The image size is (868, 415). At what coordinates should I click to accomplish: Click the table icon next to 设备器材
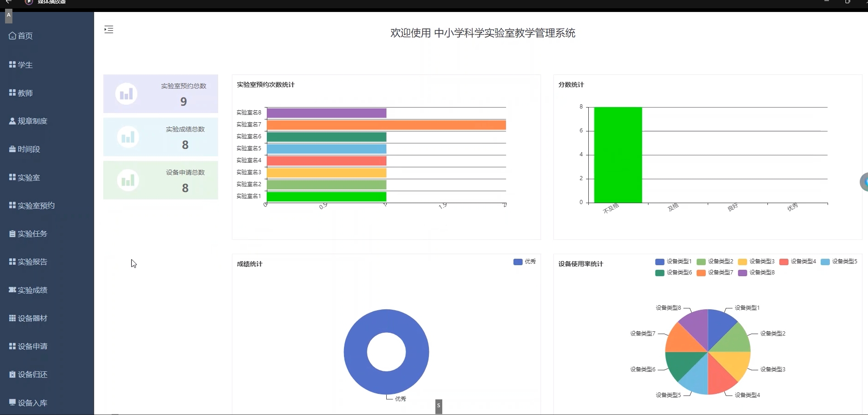12,318
